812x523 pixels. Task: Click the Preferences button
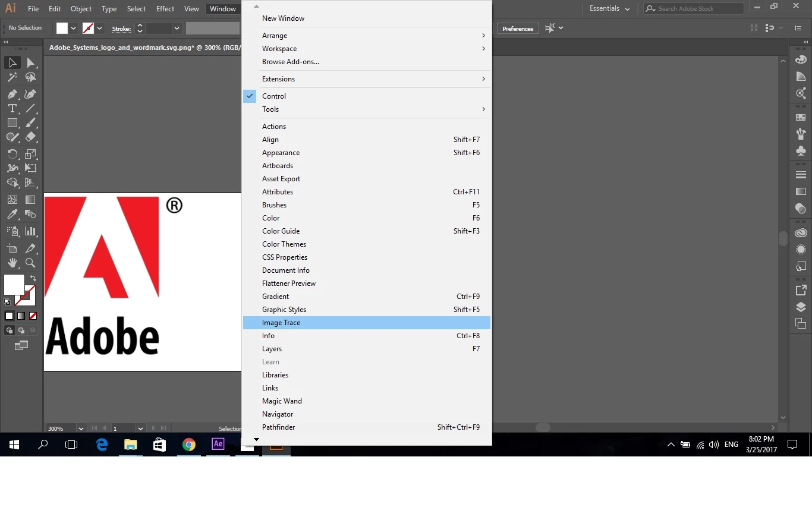tap(518, 29)
